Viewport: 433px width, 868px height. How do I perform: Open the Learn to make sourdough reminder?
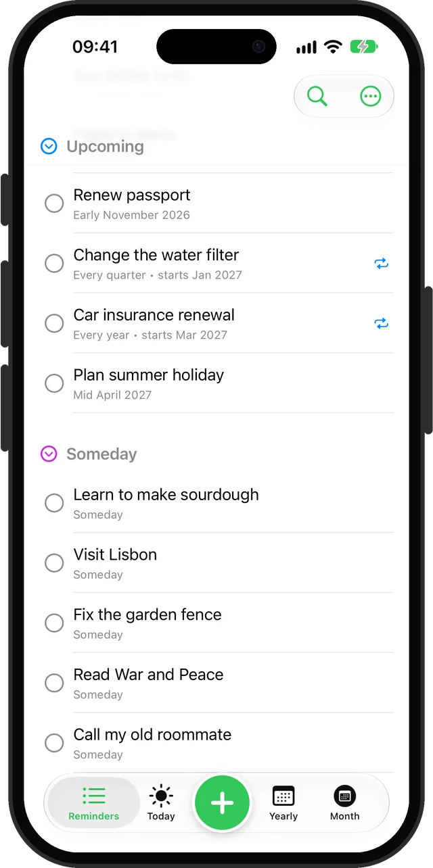coord(233,503)
